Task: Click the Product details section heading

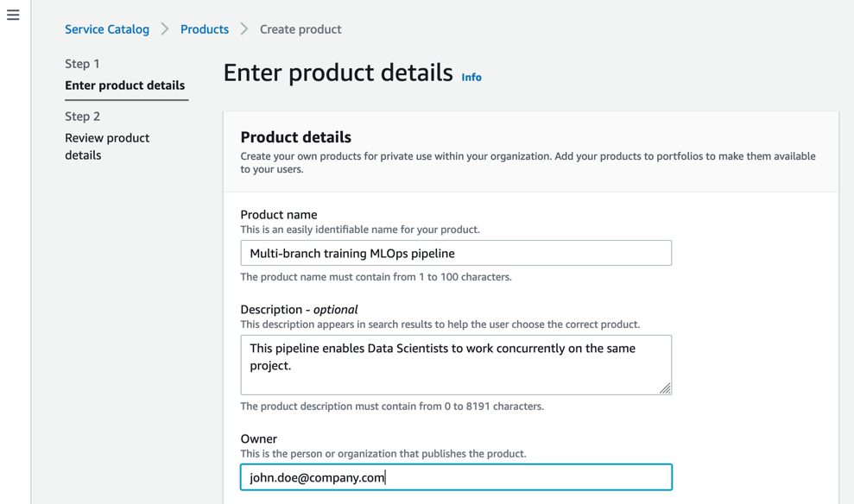Action: tap(295, 137)
